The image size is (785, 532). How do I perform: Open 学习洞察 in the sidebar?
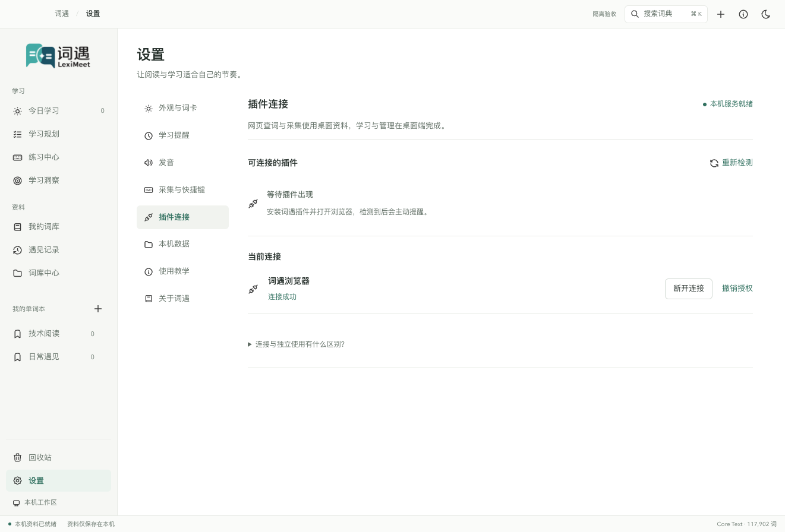pos(58,180)
